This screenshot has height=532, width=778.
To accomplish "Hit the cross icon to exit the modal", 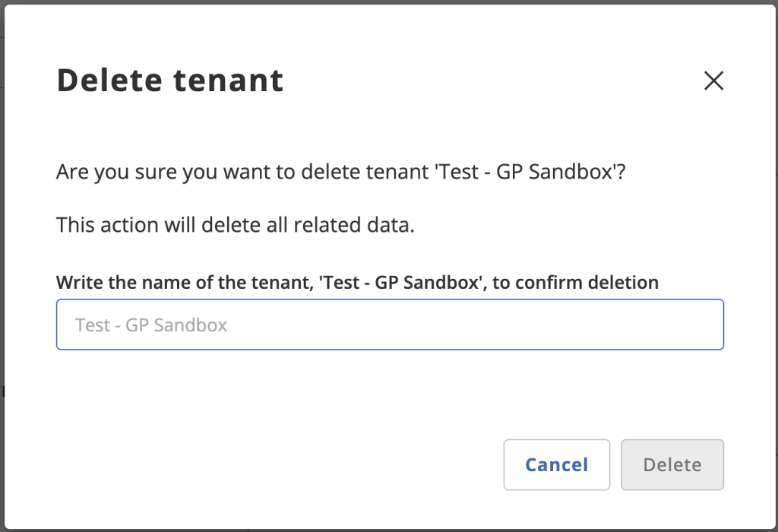I will [713, 81].
